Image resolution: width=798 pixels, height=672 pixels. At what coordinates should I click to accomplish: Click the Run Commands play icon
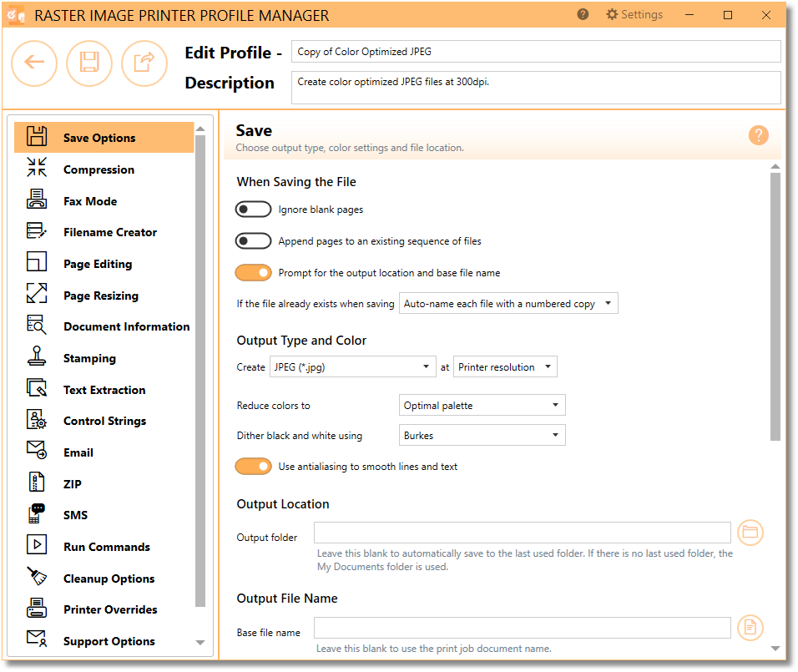[x=37, y=544]
